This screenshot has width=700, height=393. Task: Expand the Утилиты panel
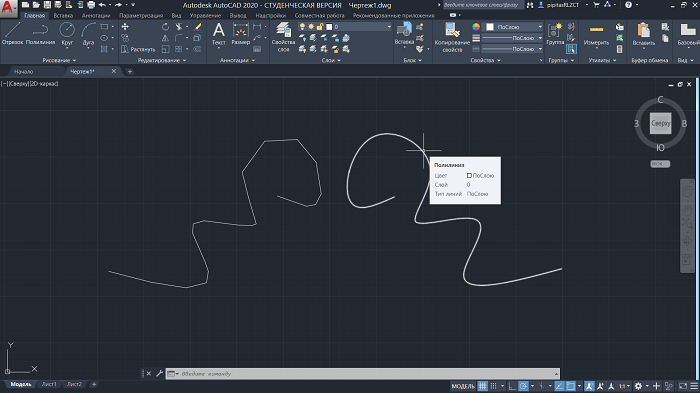pos(602,60)
